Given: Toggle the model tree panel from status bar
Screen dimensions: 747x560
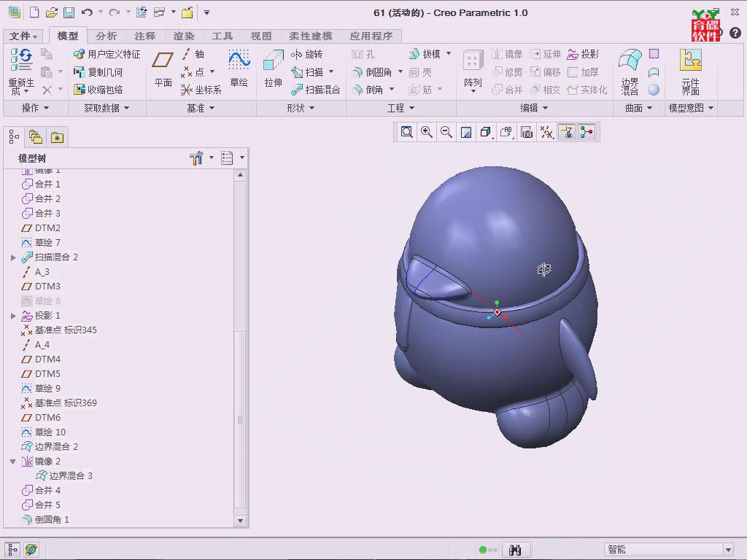Looking at the screenshot, I should click(13, 549).
